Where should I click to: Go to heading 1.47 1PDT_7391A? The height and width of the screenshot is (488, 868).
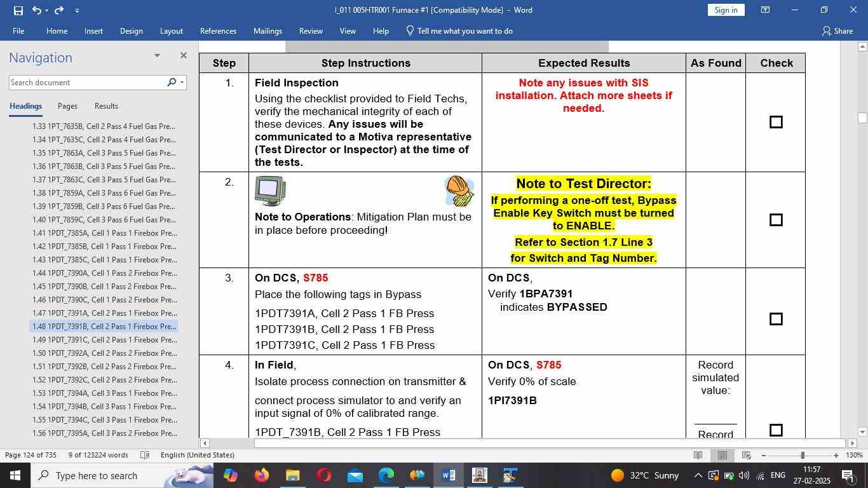pos(104,313)
